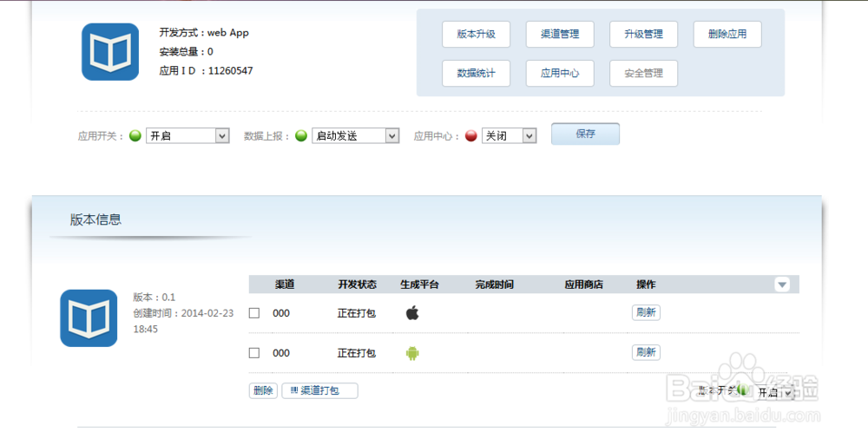Click the app book icon at top
Screen dimensions: 868x445
click(110, 52)
